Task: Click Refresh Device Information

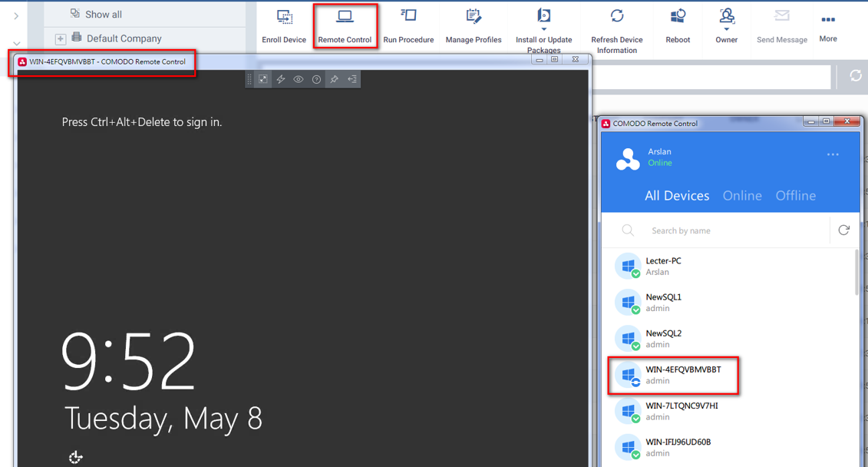Action: (617, 31)
